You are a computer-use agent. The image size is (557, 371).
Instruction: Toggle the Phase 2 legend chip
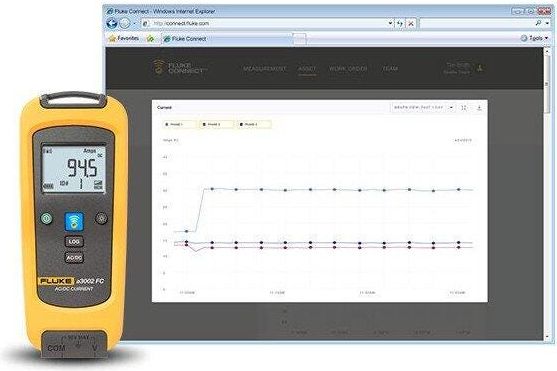pos(217,124)
